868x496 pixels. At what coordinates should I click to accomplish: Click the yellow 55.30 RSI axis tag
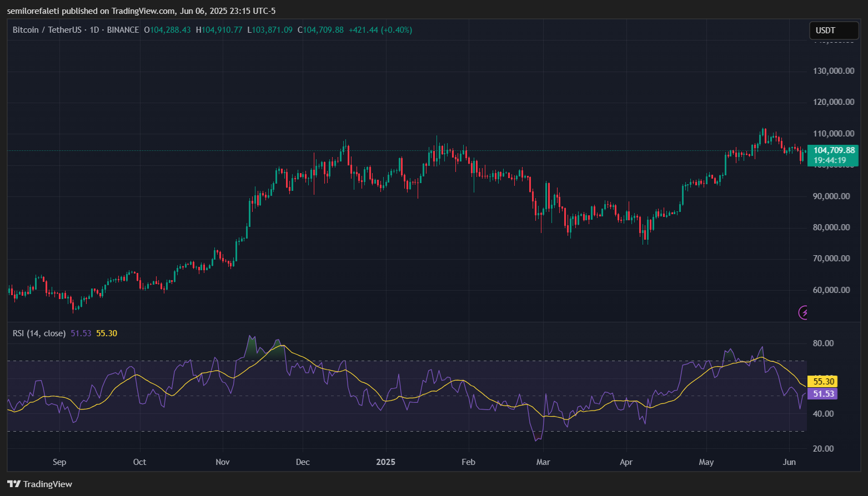click(x=824, y=382)
